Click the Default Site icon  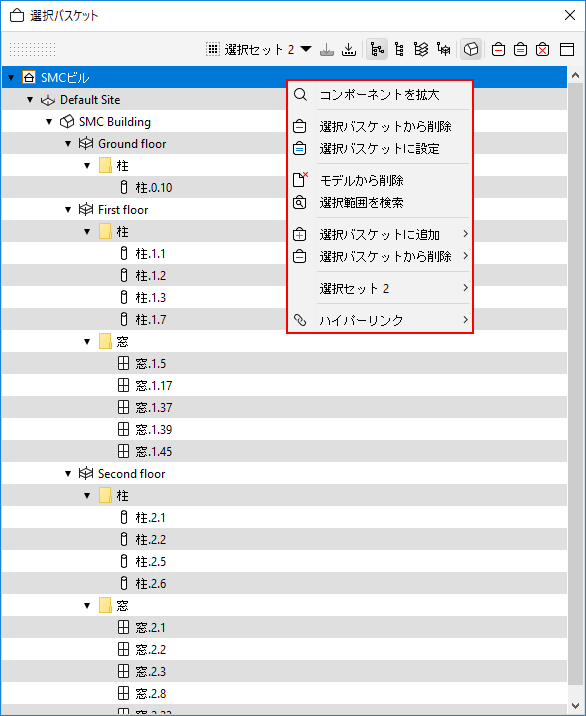point(48,100)
